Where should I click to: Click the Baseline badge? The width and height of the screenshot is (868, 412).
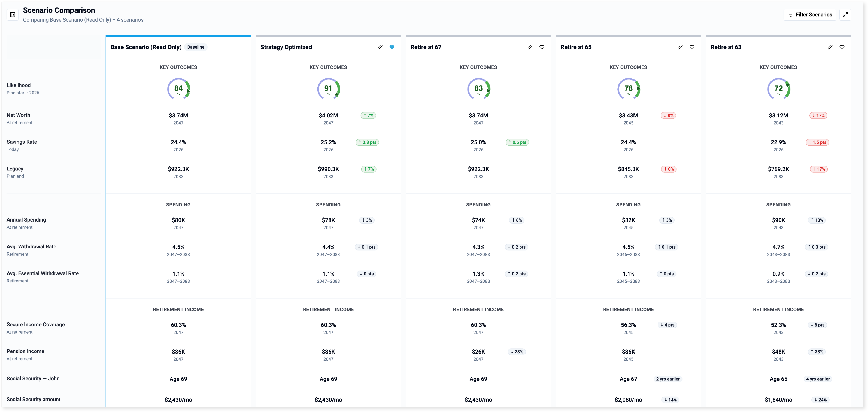(196, 47)
